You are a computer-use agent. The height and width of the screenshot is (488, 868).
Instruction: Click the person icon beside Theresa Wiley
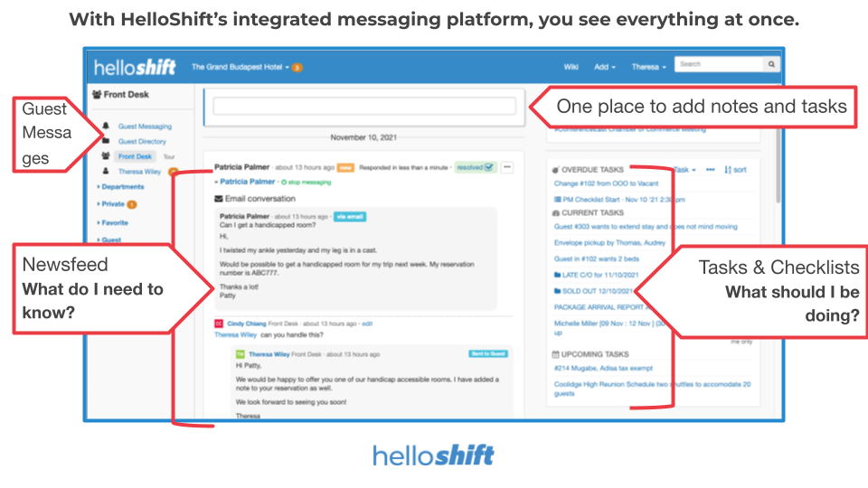click(106, 171)
